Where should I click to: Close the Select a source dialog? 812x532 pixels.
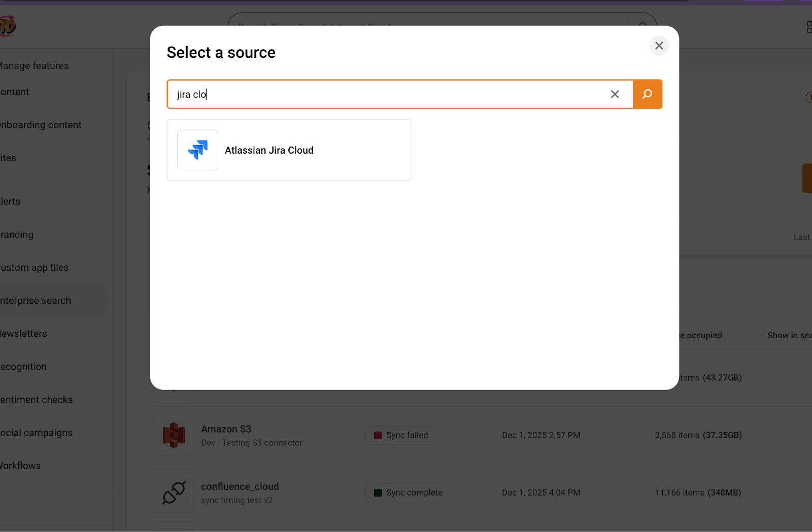659,46
